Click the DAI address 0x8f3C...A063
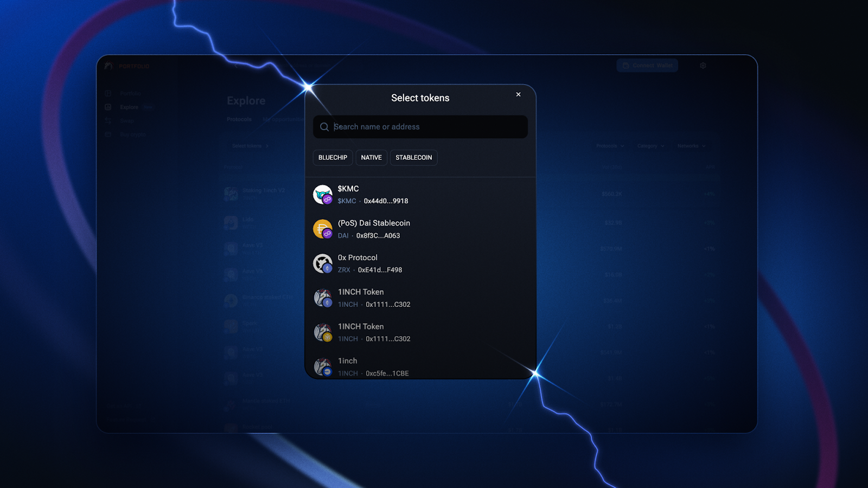868x488 pixels. [x=378, y=236]
